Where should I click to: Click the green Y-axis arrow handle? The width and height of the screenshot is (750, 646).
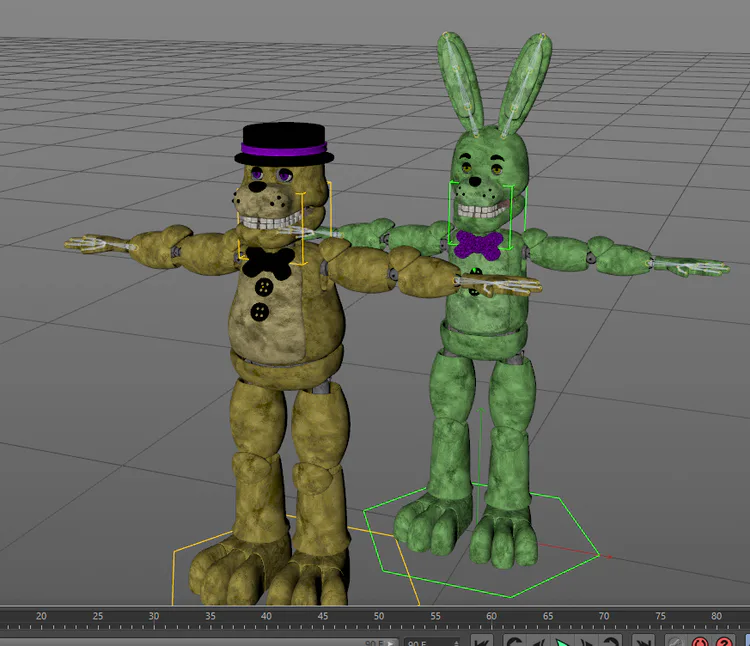click(x=481, y=410)
